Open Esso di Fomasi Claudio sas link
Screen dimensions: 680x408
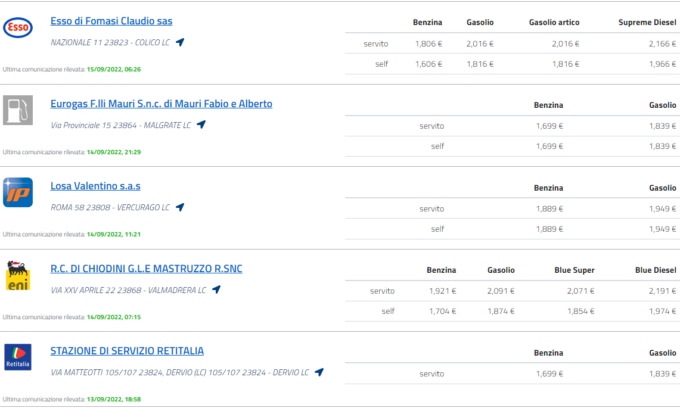[110, 21]
